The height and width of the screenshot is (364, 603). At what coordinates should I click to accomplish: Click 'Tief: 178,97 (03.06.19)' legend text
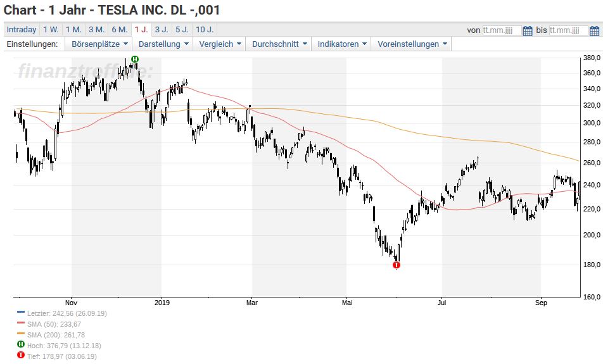62,356
